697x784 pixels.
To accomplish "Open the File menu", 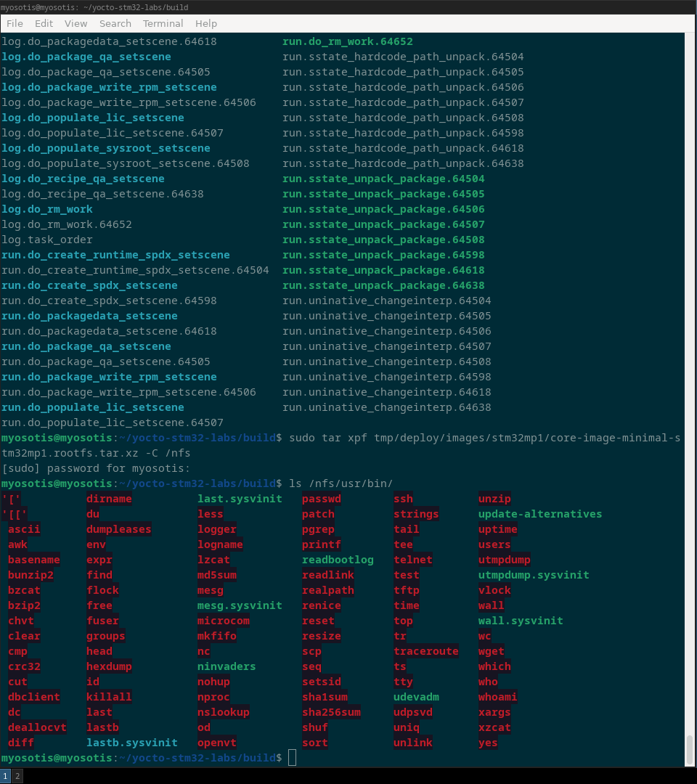I will (x=15, y=23).
